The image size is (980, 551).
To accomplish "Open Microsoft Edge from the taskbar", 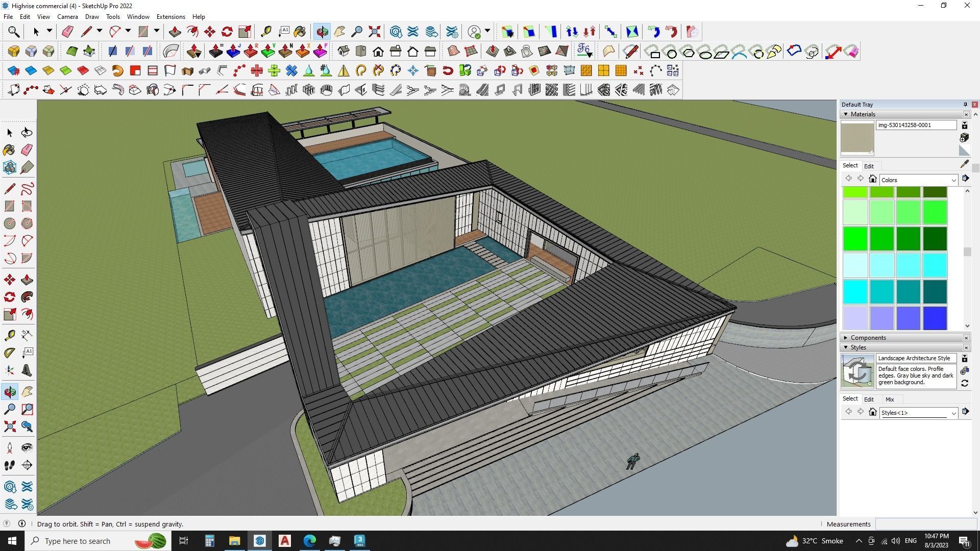I will point(310,541).
